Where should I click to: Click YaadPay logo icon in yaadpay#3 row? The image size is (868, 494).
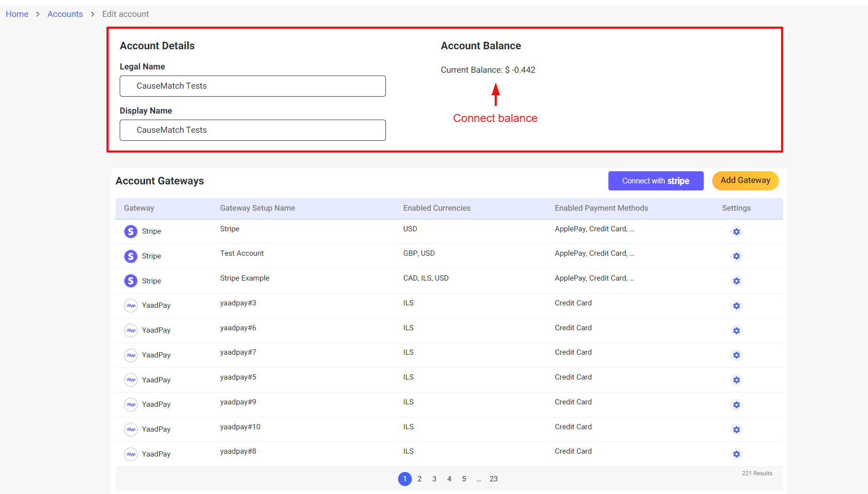tap(131, 305)
